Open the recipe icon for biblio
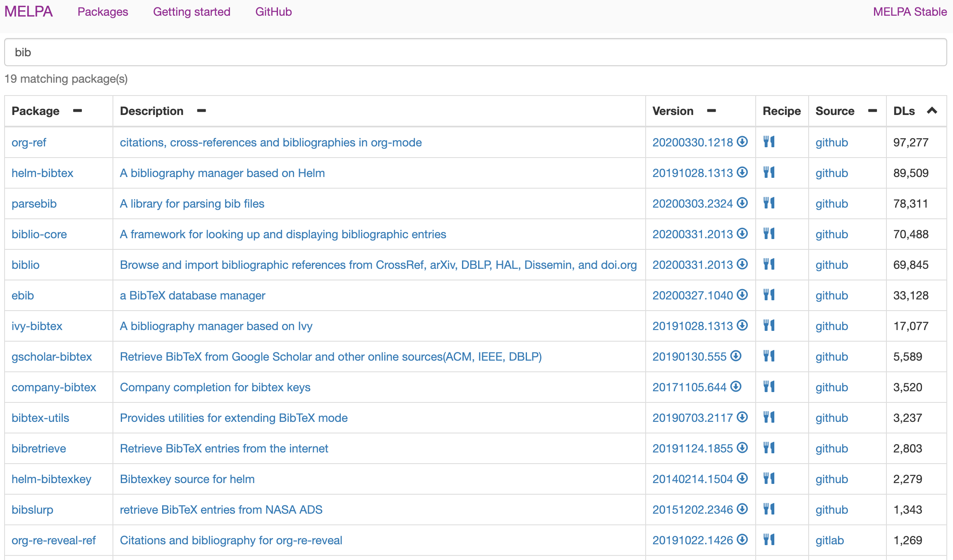 click(769, 264)
